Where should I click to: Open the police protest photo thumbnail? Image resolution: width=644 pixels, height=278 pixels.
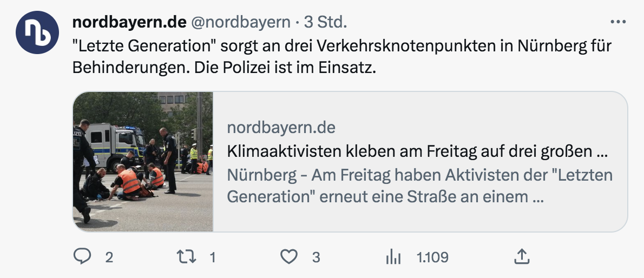point(143,161)
